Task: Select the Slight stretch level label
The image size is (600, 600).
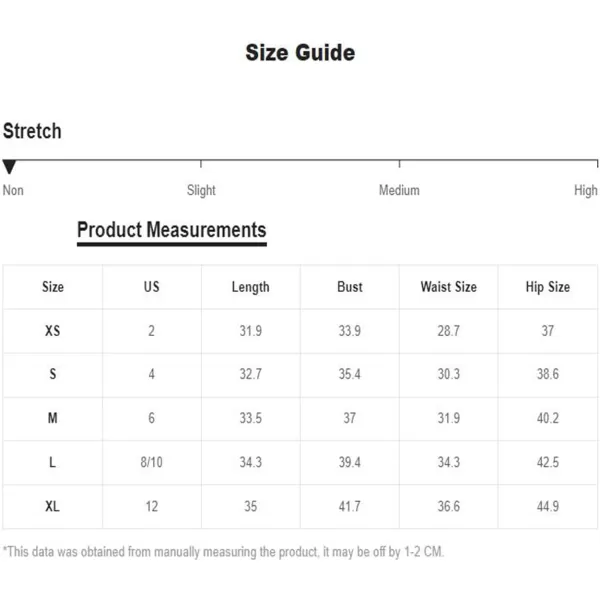Action: (201, 190)
